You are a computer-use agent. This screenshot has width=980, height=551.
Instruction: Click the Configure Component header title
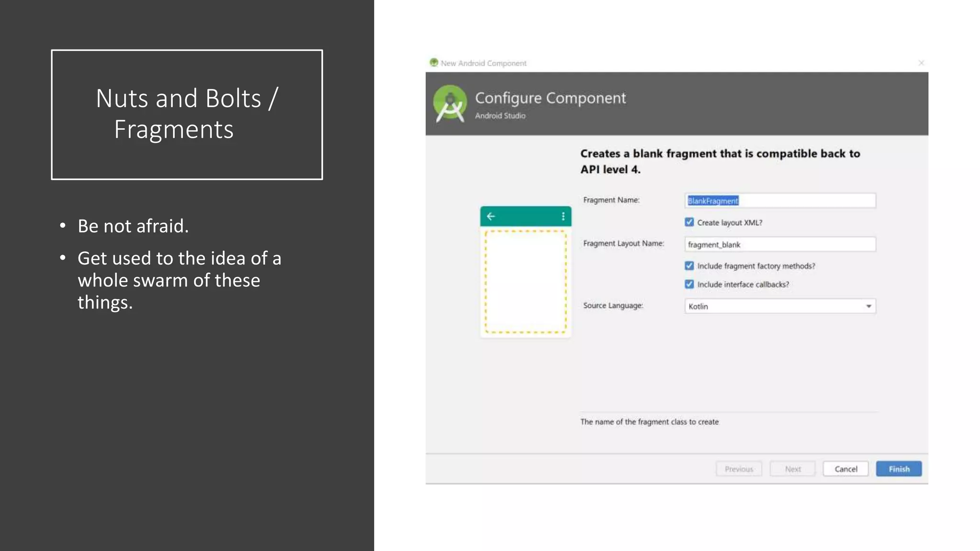(550, 98)
